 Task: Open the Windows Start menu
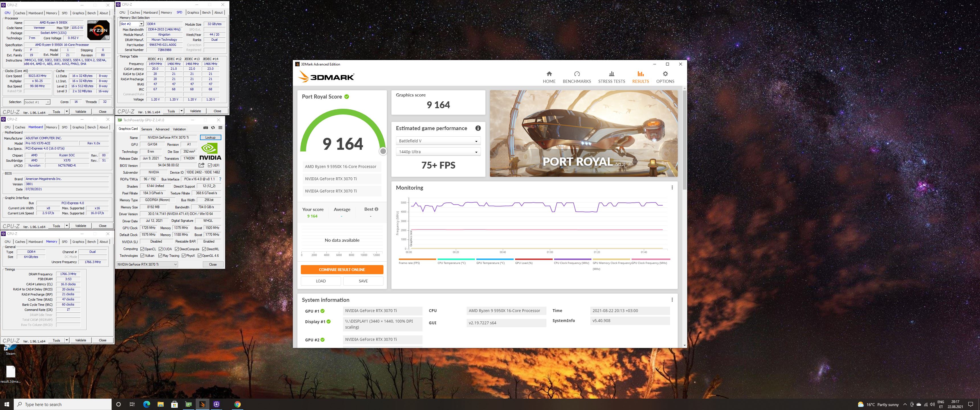[x=7, y=404]
